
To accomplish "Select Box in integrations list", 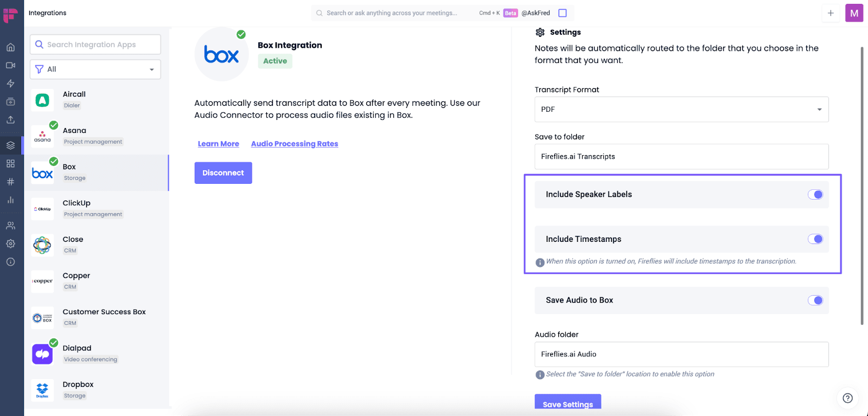I will tap(97, 172).
